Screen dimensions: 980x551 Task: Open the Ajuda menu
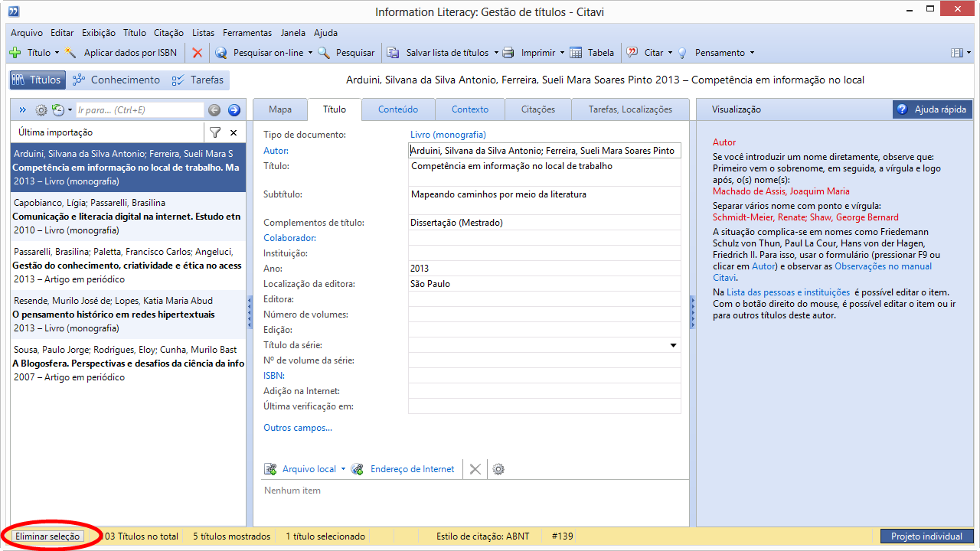tap(325, 33)
